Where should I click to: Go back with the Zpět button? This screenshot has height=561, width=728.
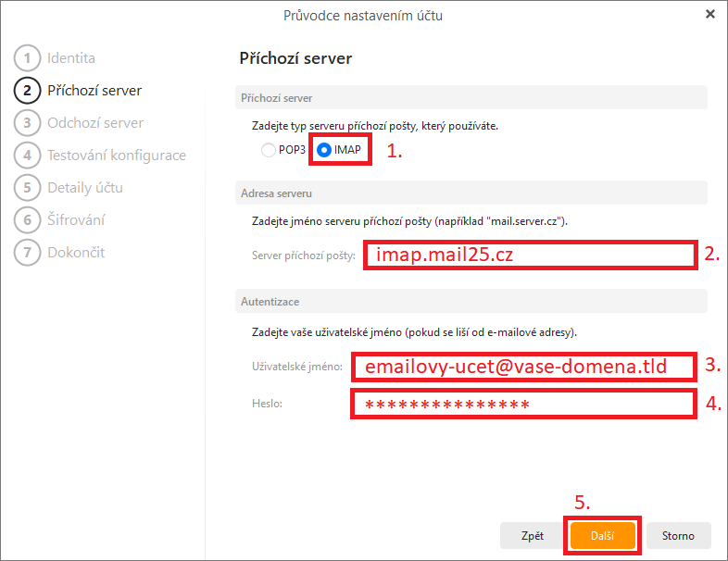[x=532, y=535]
